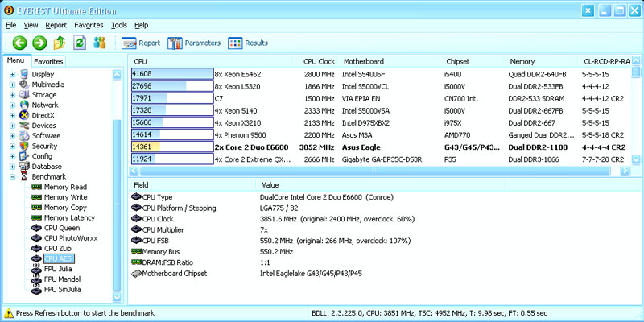644x322 pixels.
Task: Select the highlighted CPU AES benchmark
Action: pyautogui.click(x=59, y=258)
